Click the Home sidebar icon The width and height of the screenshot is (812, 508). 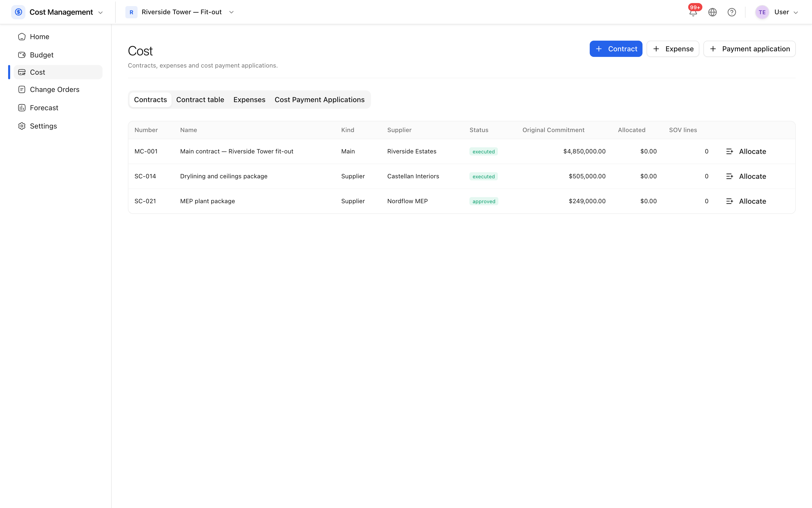(x=22, y=37)
